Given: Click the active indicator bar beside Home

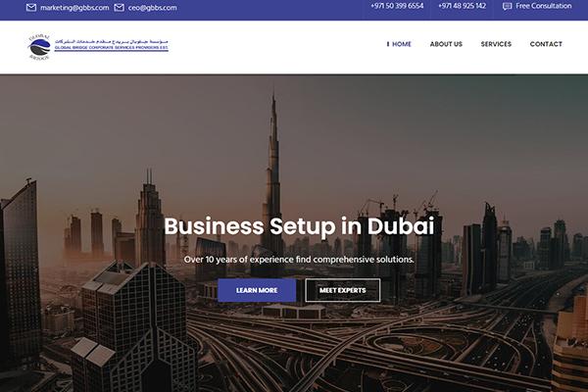Looking at the screenshot, I should pos(388,44).
